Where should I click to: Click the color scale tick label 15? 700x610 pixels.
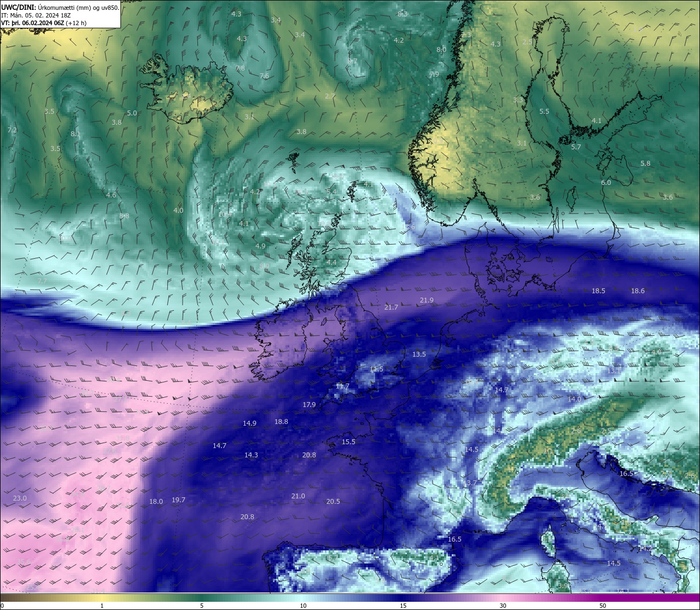coord(403,606)
